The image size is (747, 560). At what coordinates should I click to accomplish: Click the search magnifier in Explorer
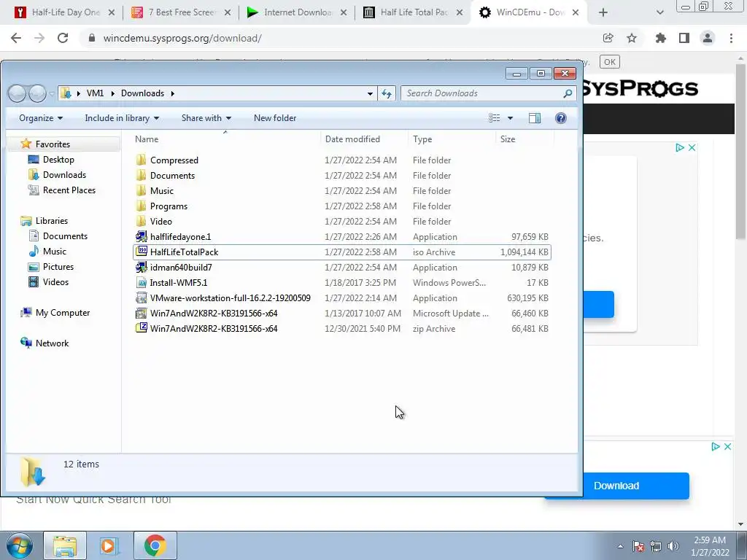568,93
